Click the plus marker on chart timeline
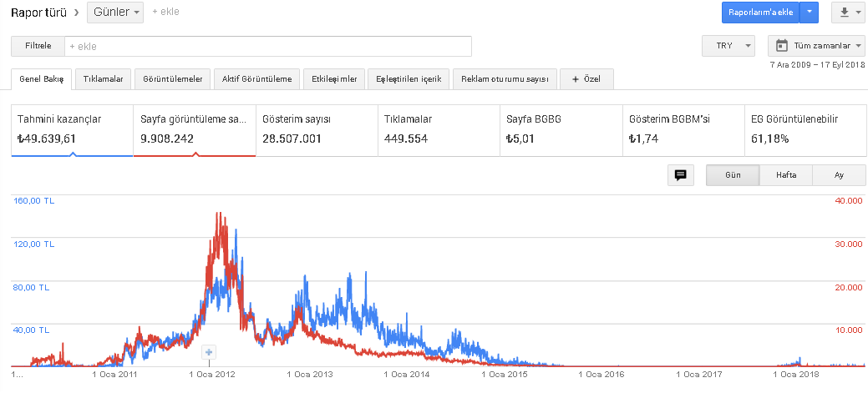 point(209,352)
